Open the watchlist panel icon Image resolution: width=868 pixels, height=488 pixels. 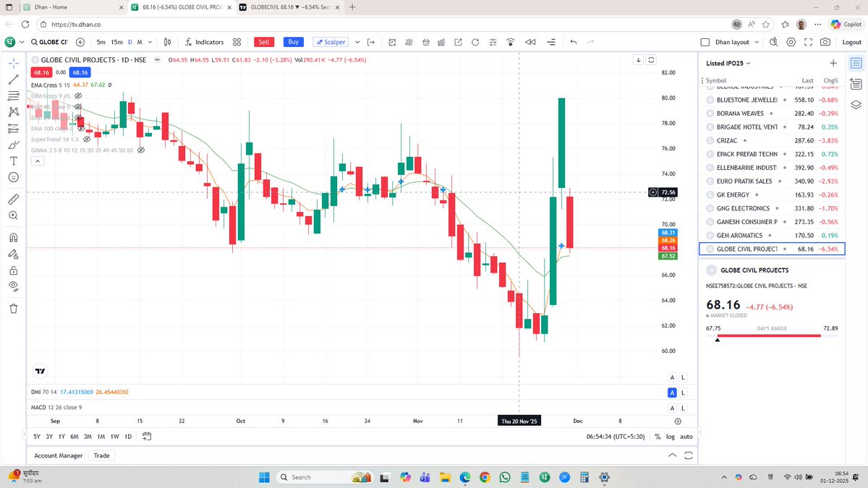coord(856,64)
